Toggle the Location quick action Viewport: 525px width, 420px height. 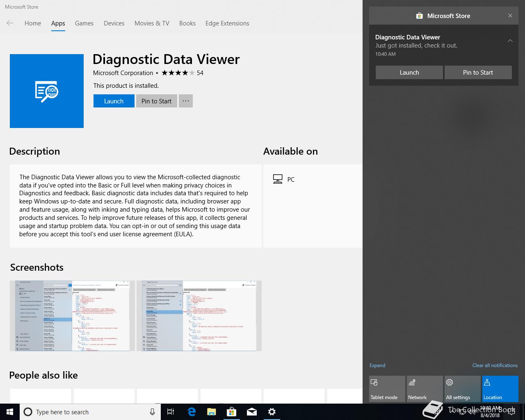tap(500, 389)
